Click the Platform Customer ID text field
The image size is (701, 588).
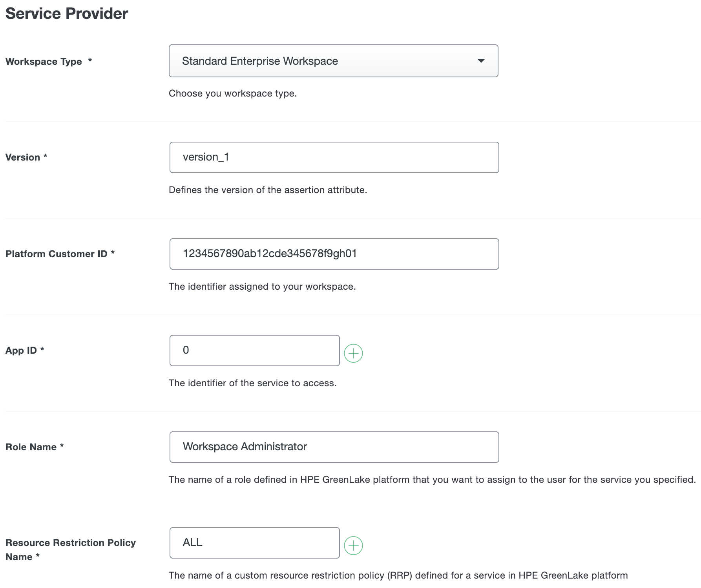[334, 254]
